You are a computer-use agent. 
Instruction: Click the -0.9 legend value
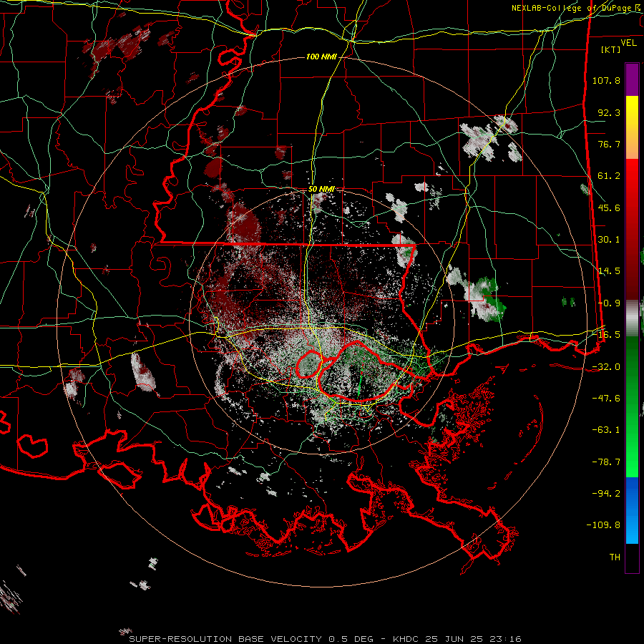[x=609, y=303]
